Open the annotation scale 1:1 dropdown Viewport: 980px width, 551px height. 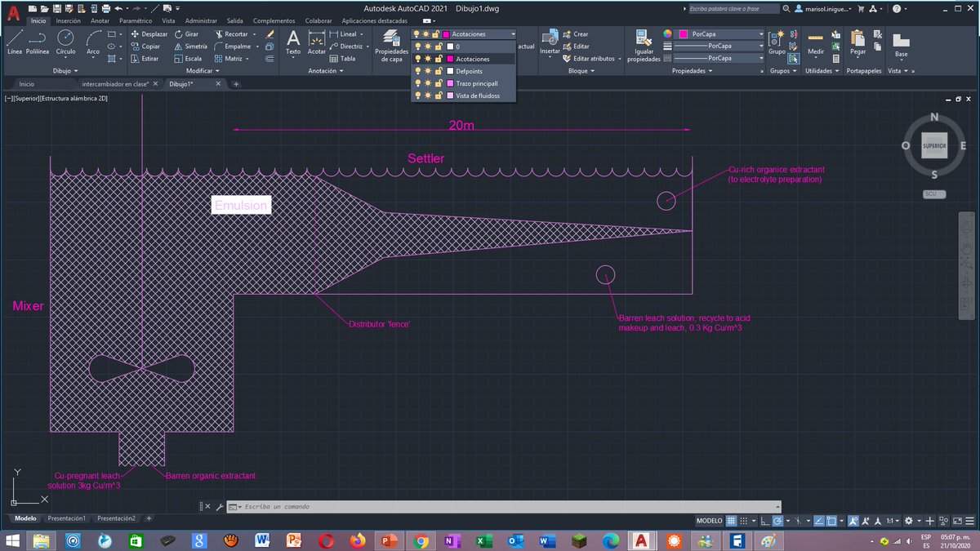pos(893,520)
